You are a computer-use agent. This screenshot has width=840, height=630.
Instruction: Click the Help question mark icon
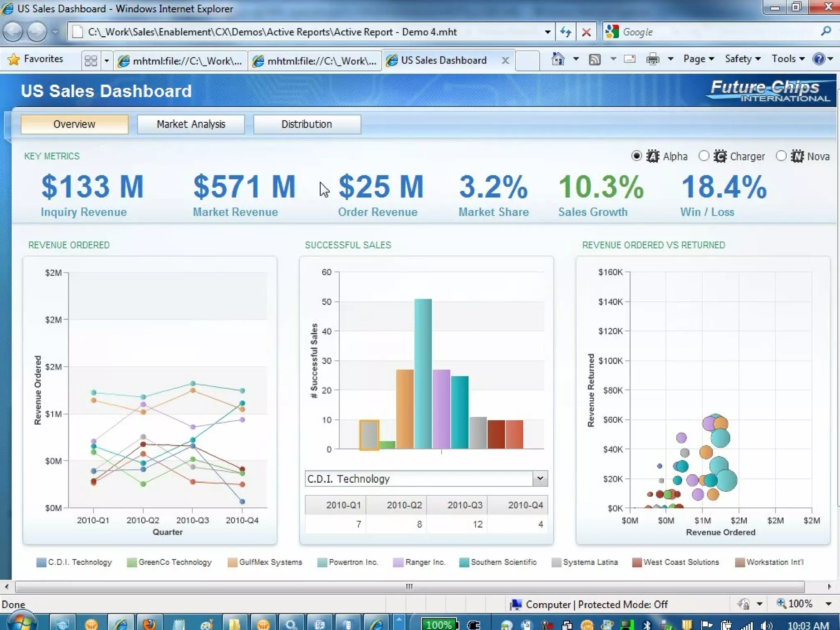819,59
